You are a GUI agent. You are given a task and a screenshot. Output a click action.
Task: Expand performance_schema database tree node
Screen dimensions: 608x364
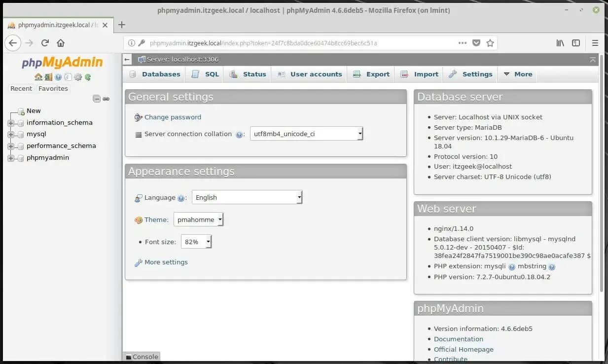11,146
